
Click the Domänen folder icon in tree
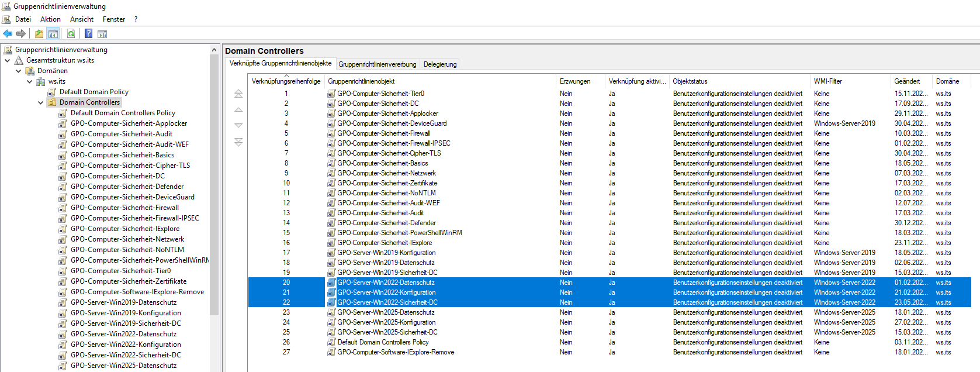(30, 71)
